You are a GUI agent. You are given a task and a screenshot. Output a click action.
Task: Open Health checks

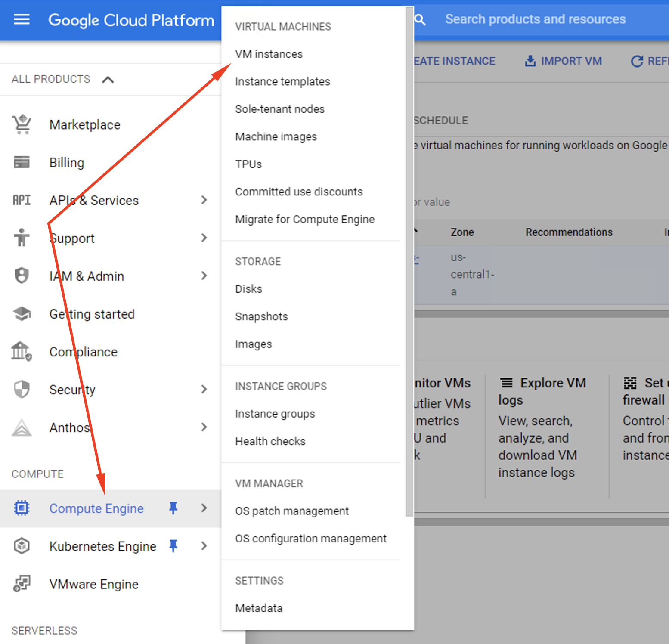pos(270,441)
